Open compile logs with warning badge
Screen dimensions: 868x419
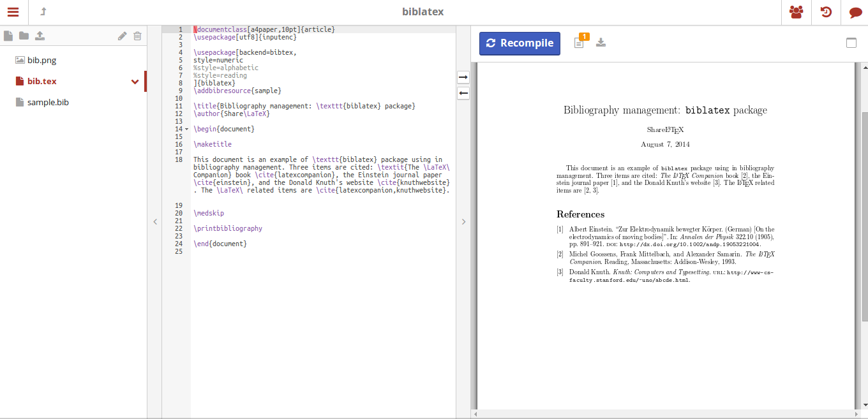coord(580,42)
